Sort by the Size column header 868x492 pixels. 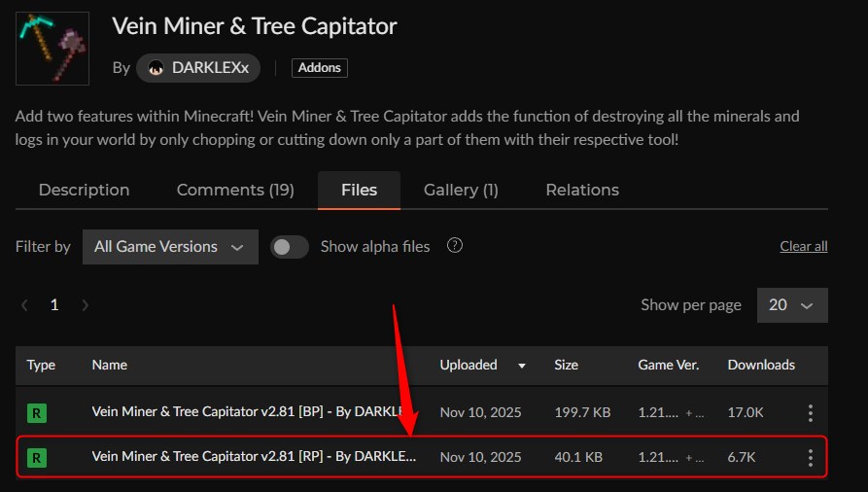pos(566,366)
